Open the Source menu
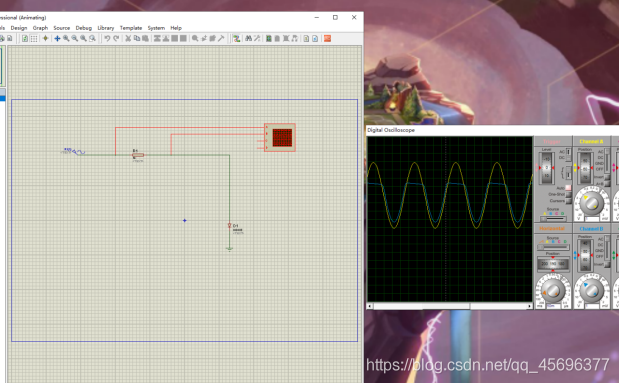 (x=61, y=28)
